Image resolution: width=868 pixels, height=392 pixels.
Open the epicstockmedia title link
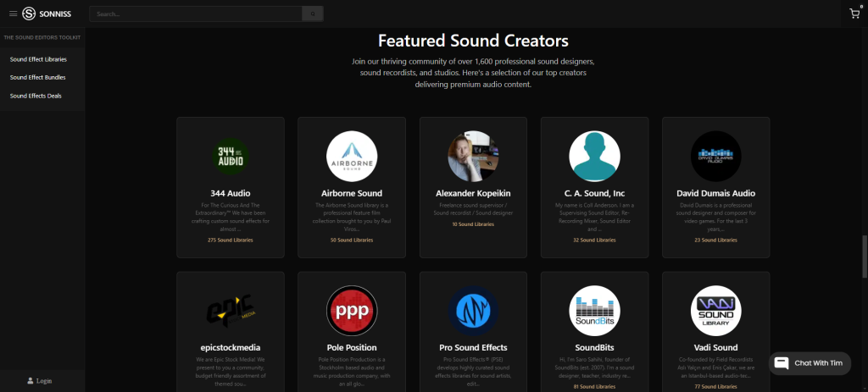coord(231,348)
